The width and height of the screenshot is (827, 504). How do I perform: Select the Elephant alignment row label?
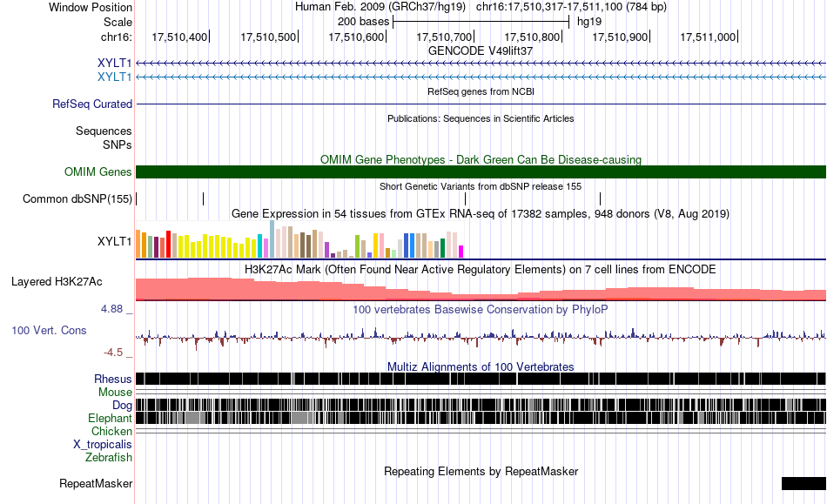coord(110,418)
